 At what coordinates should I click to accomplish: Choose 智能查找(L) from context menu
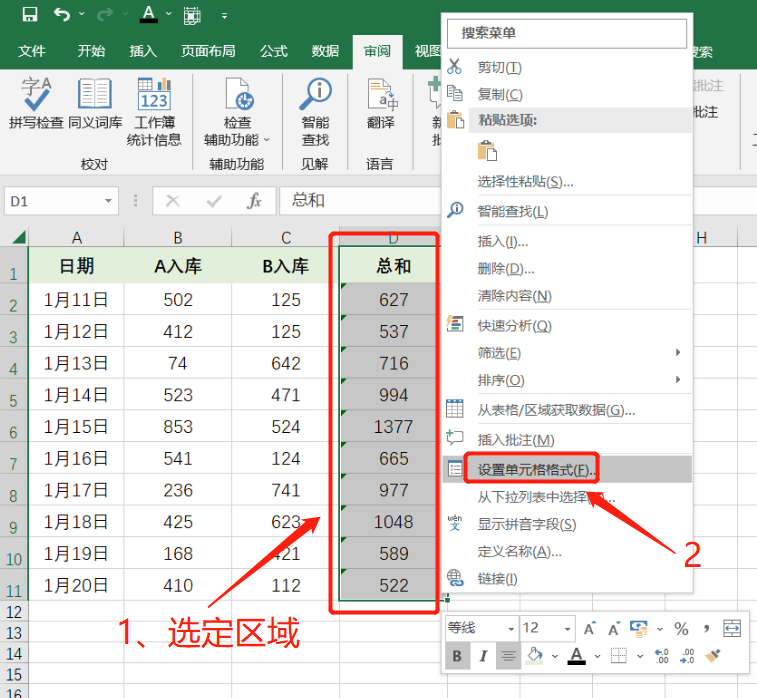coord(567,211)
